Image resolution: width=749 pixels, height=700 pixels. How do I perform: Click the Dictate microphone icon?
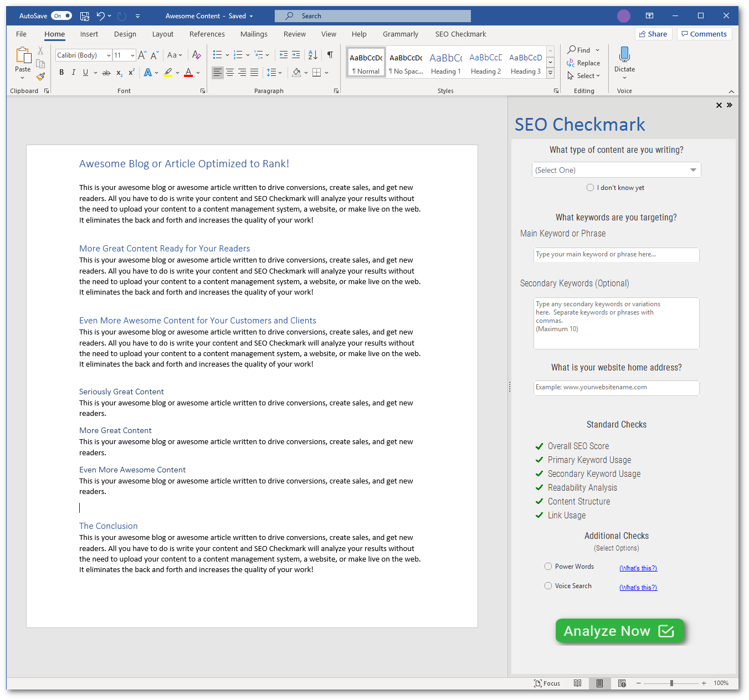624,54
